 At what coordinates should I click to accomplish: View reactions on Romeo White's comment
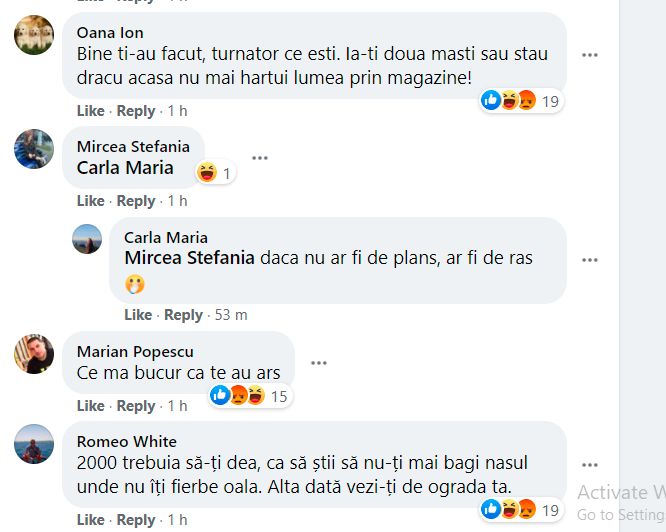[x=520, y=510]
